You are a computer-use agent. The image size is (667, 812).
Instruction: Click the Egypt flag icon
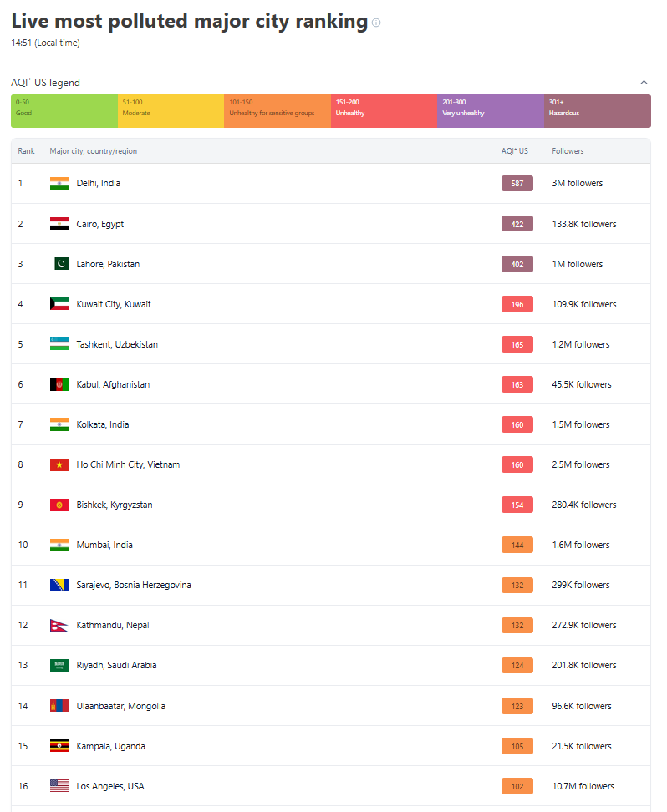(x=59, y=224)
